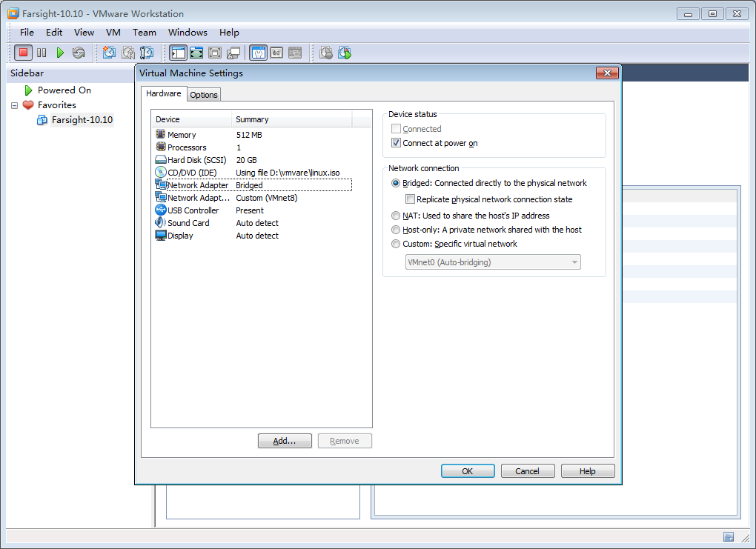The image size is (756, 549).
Task: Enter full screen mode from toolbar
Action: (x=196, y=53)
